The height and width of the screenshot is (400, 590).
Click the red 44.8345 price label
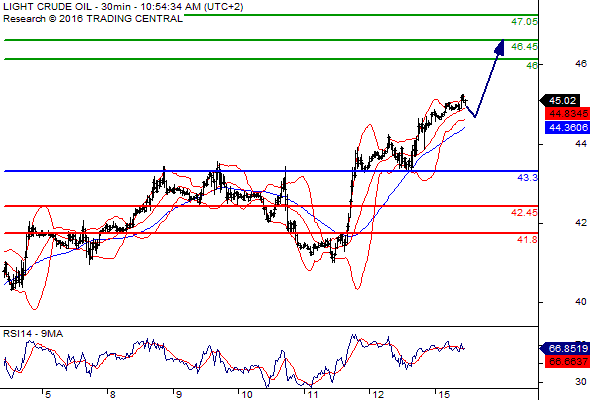click(x=567, y=114)
